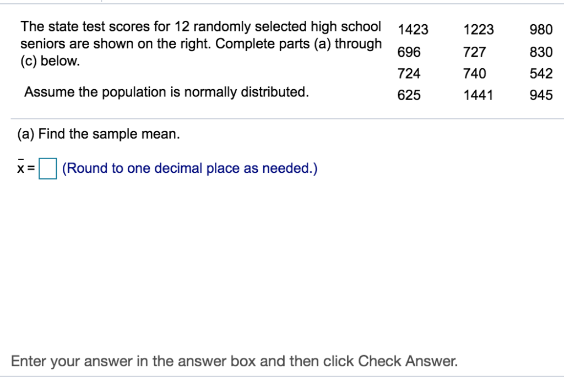Select the value 1441 in the data list
Viewport: 564px width, 392px height.
click(479, 95)
